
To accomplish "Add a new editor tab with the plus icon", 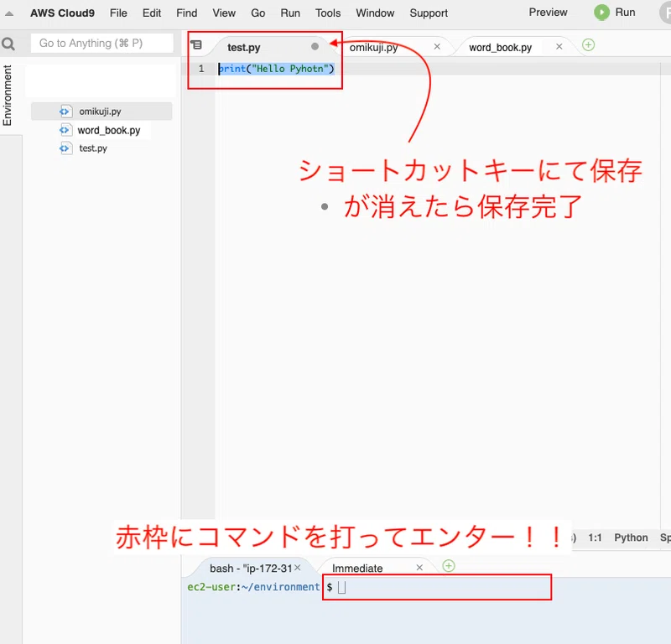I will (x=589, y=45).
